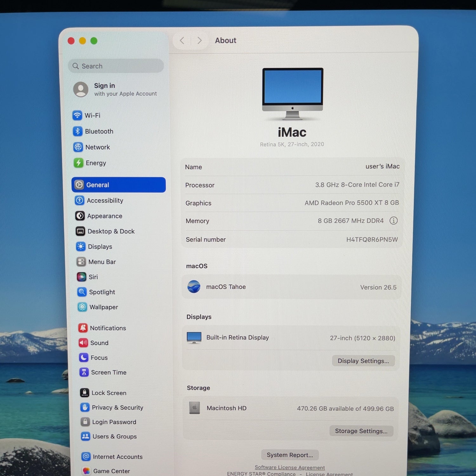Click the Desktop & Dock icon

(x=80, y=231)
